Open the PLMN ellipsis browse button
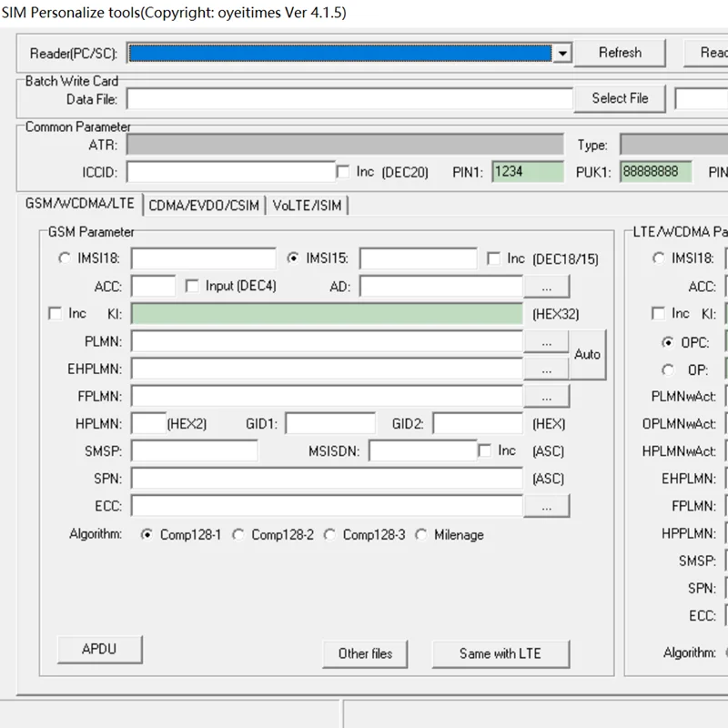The image size is (728, 728). [546, 342]
